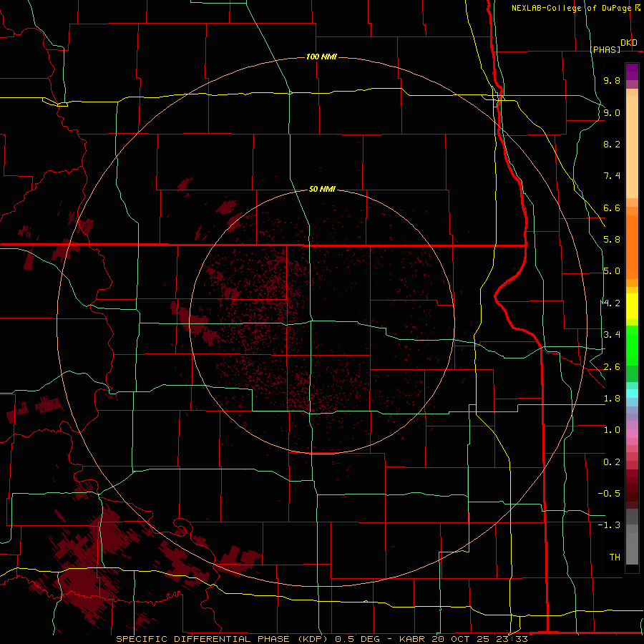The width and height of the screenshot is (644, 644).
Task: Click the 2.6 value on the scale
Action: pyautogui.click(x=612, y=367)
